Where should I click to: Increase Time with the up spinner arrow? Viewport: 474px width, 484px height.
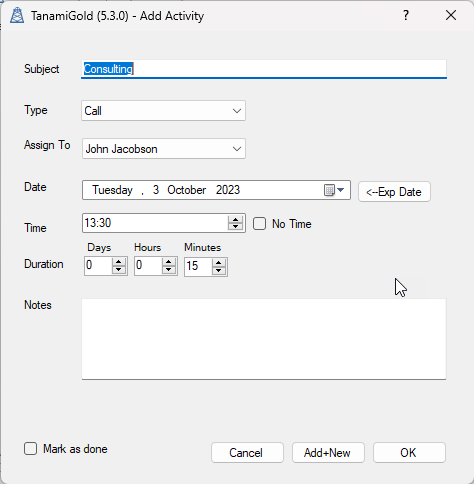coord(235,220)
